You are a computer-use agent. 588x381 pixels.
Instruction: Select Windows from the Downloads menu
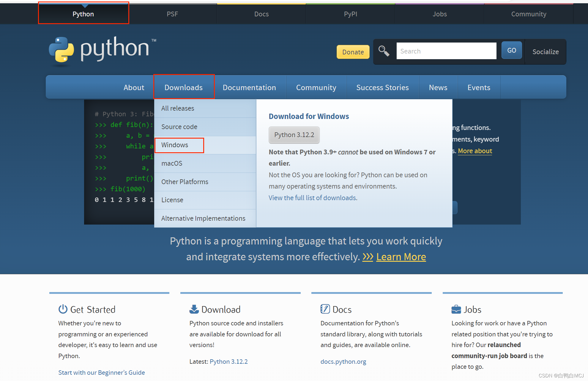tap(175, 145)
